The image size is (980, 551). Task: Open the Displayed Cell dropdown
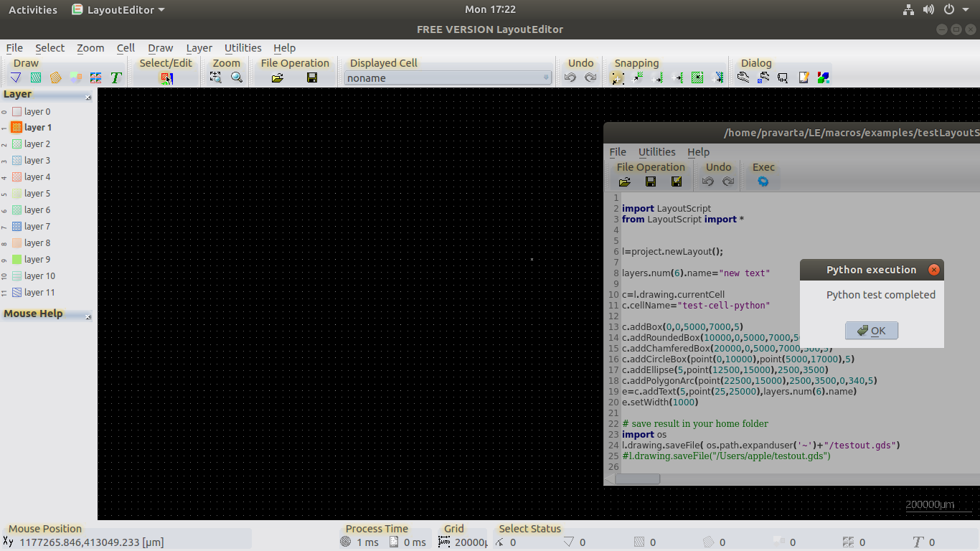tap(448, 78)
